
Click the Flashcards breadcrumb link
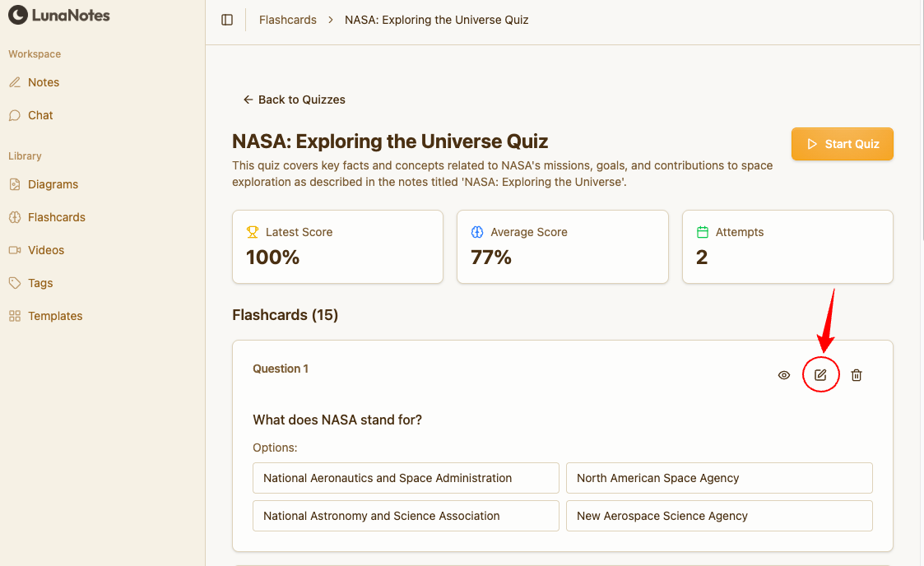click(x=287, y=20)
